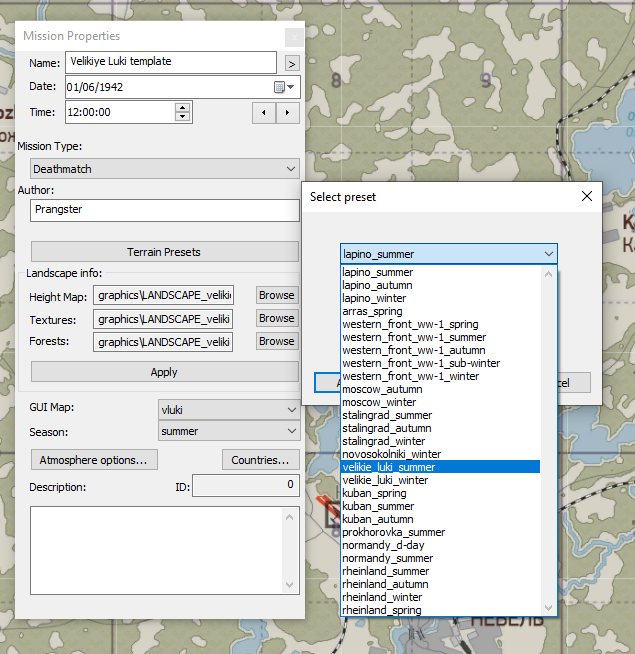This screenshot has height=654, width=635.
Task: Open Atmosphere options
Action: (x=93, y=460)
